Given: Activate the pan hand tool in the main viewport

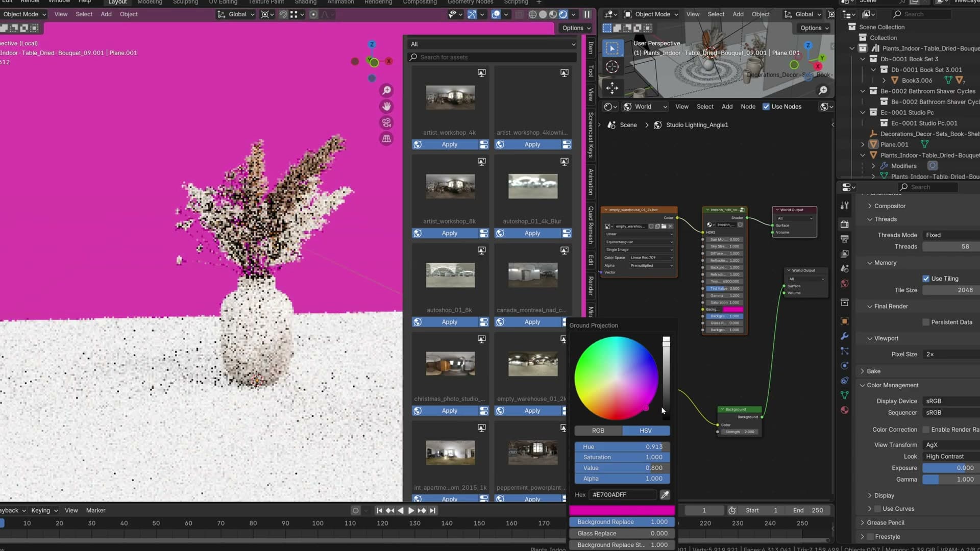Looking at the screenshot, I should 386,107.
